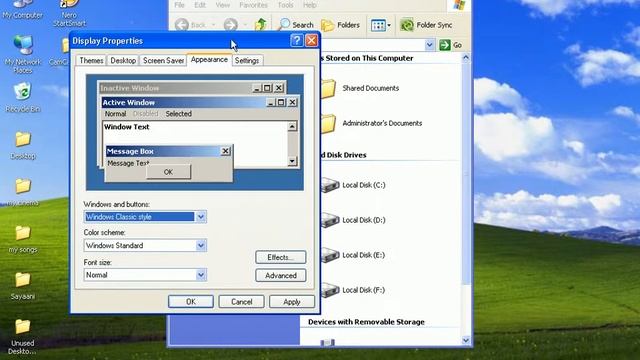Open Local Disk (E:)
Viewport: 640px width, 360px height.
(x=353, y=255)
